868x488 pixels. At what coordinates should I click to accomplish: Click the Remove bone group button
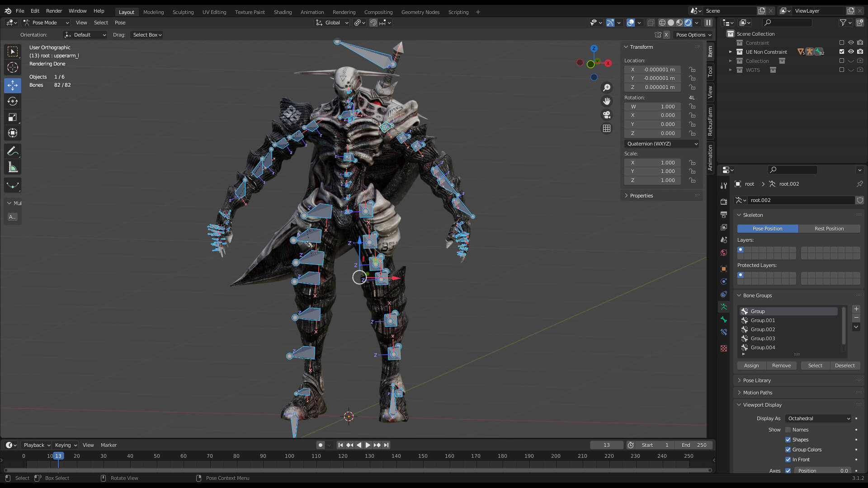pos(781,366)
